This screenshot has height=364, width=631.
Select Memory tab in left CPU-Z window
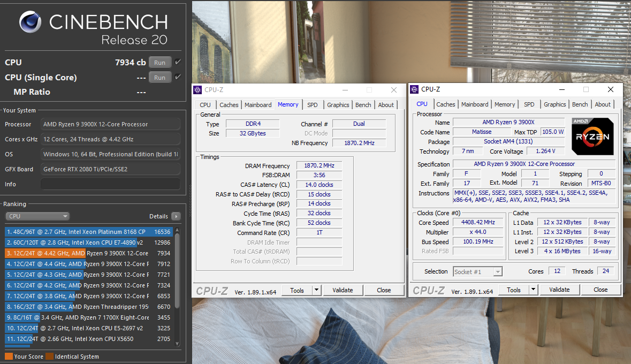click(288, 104)
